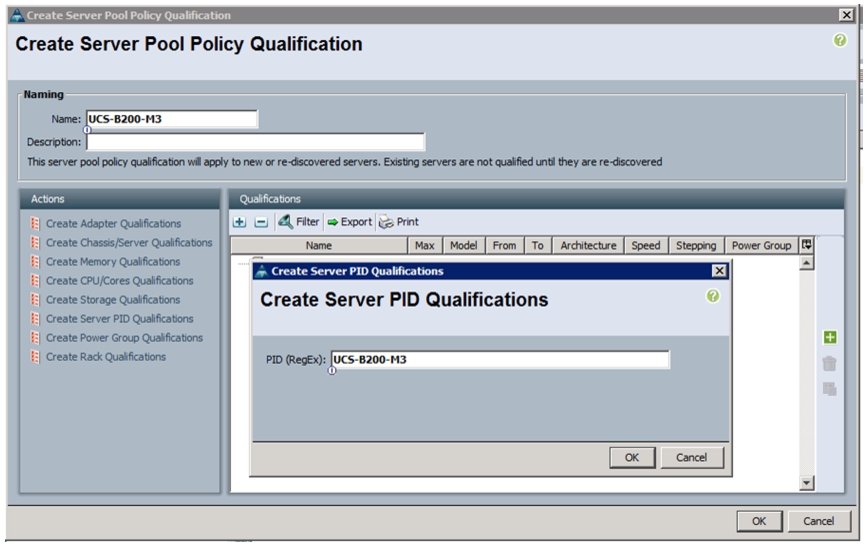Sort table by Stepping column header
867x546 pixels.
coord(696,246)
